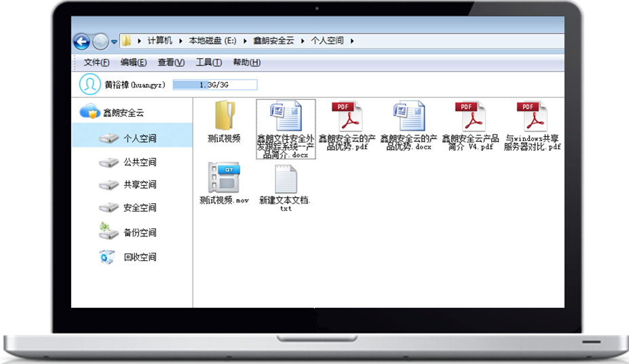
Task: Click the 1.3G/3G storage usage bar
Action: (215, 85)
